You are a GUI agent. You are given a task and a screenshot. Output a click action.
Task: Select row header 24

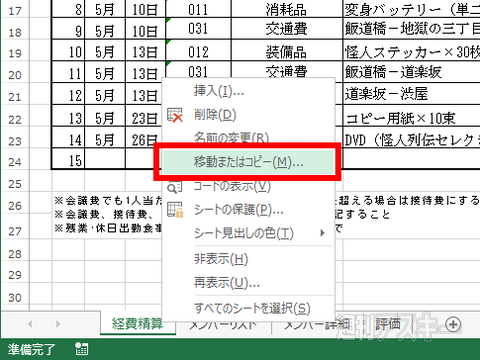(x=15, y=162)
